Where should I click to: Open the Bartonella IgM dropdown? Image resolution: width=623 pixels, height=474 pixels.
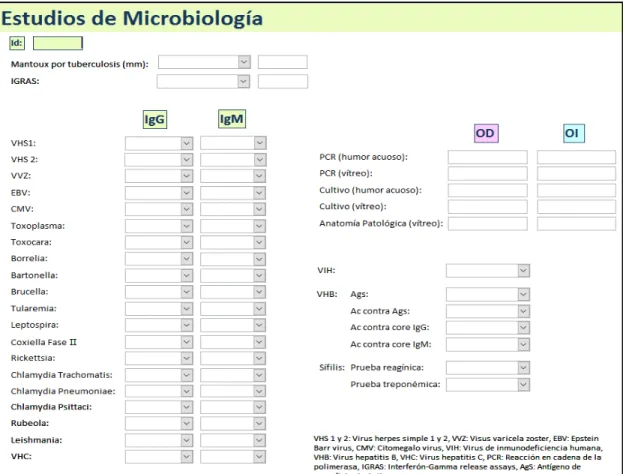[x=260, y=275]
